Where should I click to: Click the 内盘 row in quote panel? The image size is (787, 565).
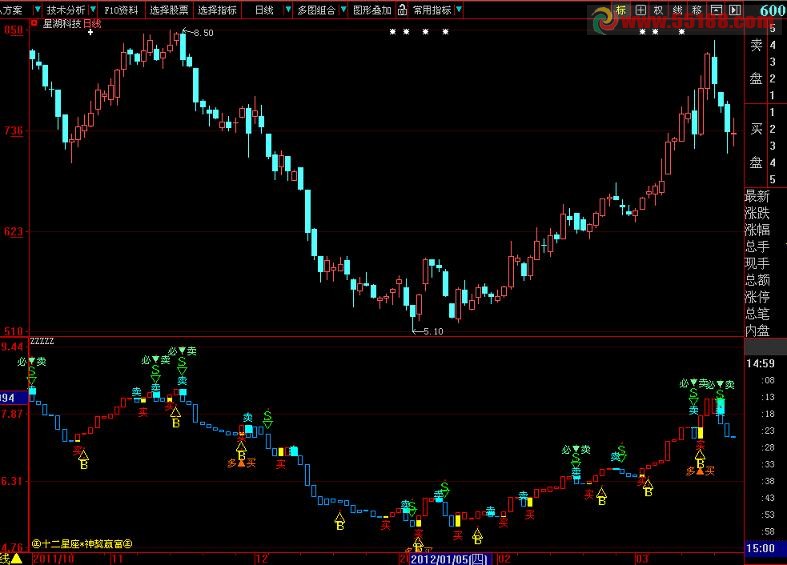(757, 330)
